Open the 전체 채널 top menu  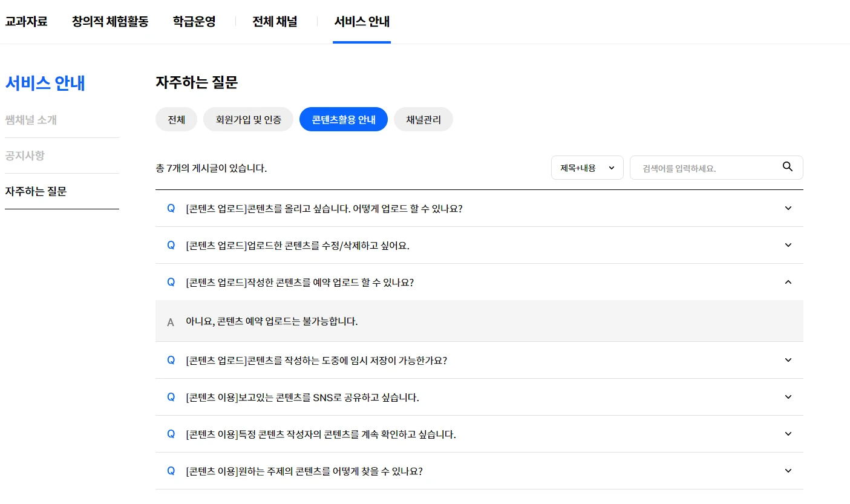275,22
